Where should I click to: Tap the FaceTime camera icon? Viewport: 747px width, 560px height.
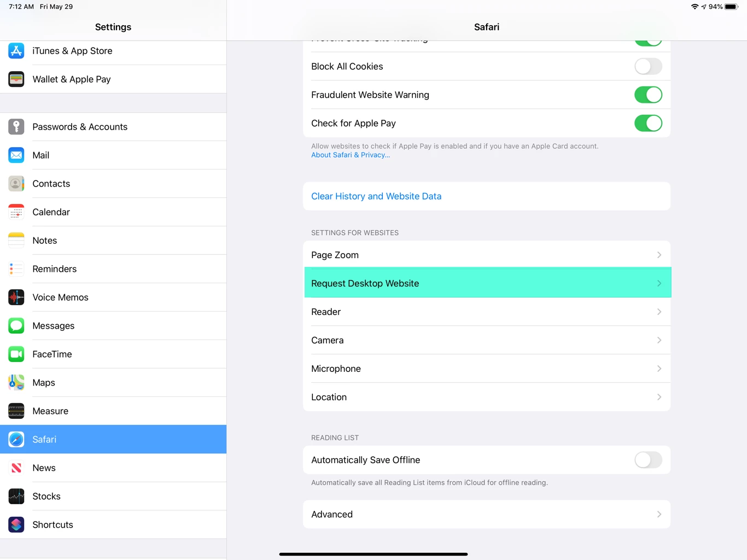[x=16, y=354]
